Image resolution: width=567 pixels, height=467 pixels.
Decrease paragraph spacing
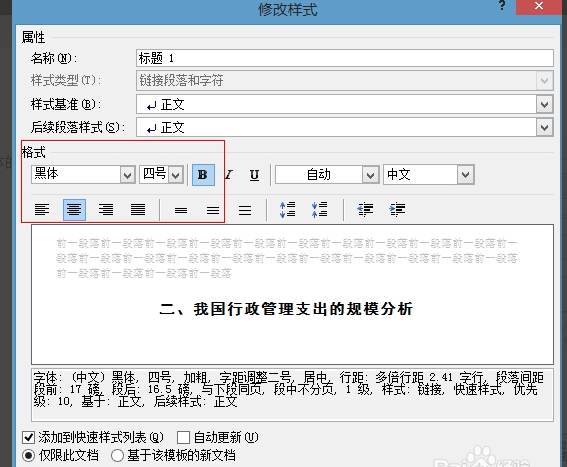click(320, 209)
